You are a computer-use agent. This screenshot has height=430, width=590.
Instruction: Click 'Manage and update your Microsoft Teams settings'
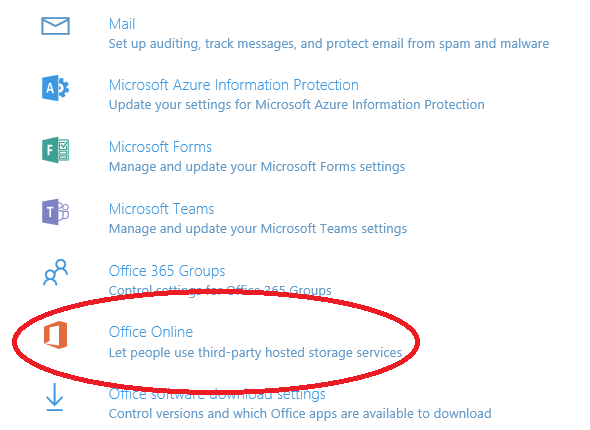258,229
